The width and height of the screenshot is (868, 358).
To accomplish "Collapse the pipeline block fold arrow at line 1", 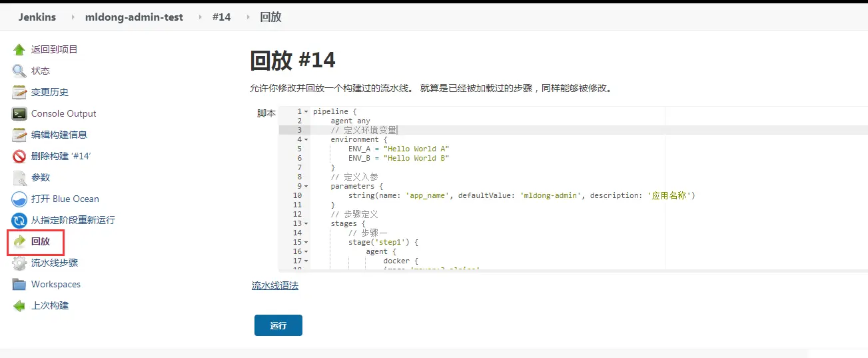I will tap(306, 111).
